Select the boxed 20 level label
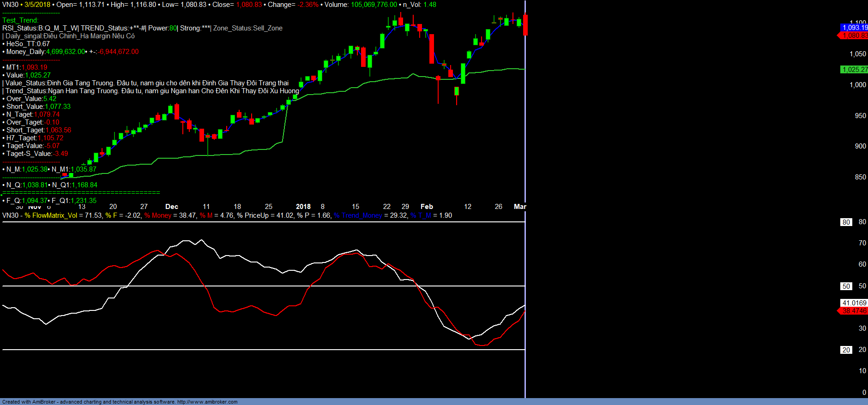This screenshot has height=405, width=868. click(846, 350)
